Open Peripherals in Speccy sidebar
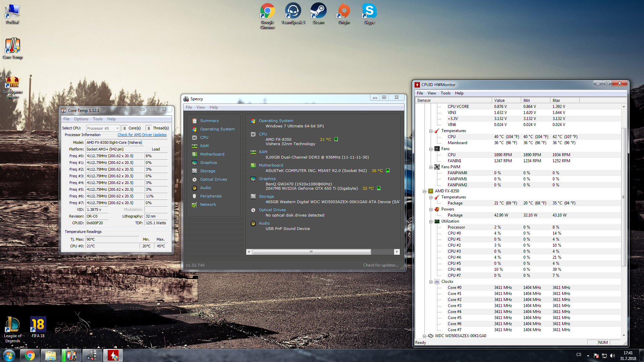The height and width of the screenshot is (362, 644). click(211, 196)
